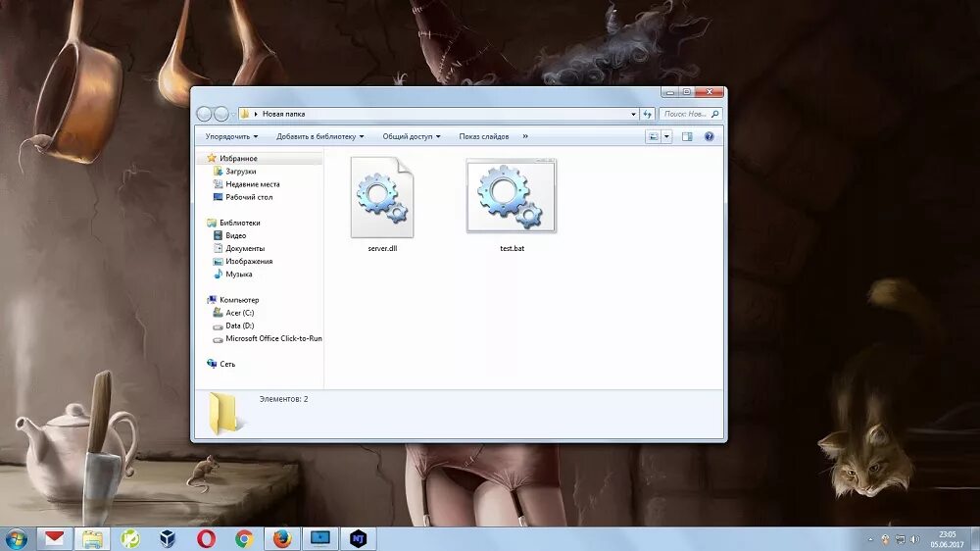
Task: Open the Изображения library
Action: click(249, 262)
